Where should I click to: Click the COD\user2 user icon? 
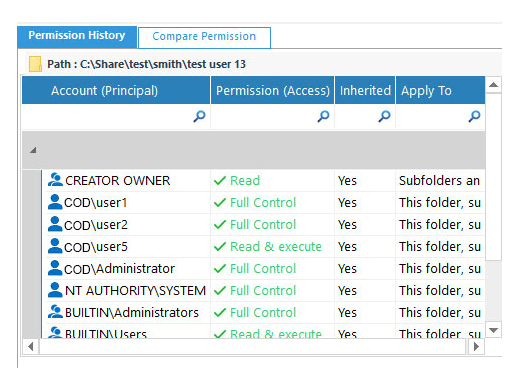[x=55, y=224]
